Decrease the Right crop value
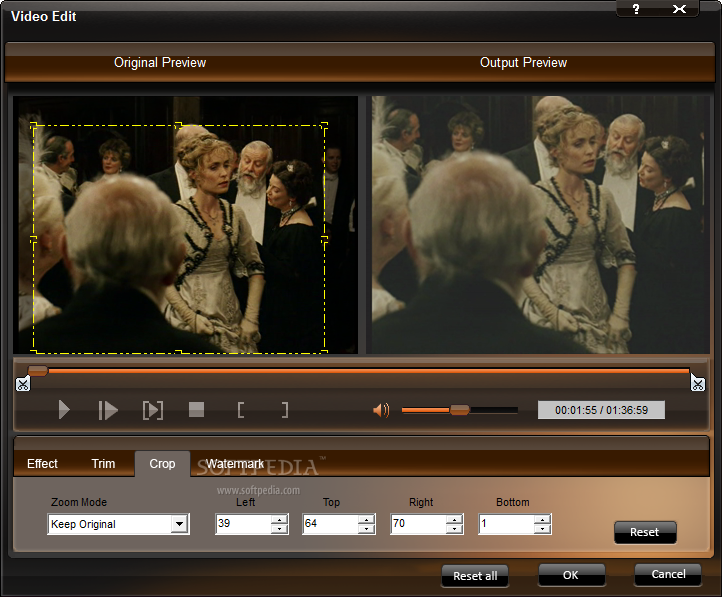 (454, 529)
